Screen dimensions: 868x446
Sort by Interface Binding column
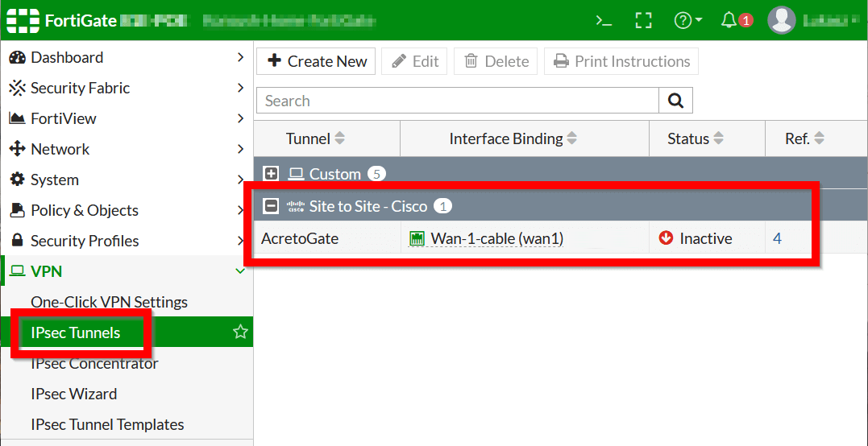(x=513, y=138)
